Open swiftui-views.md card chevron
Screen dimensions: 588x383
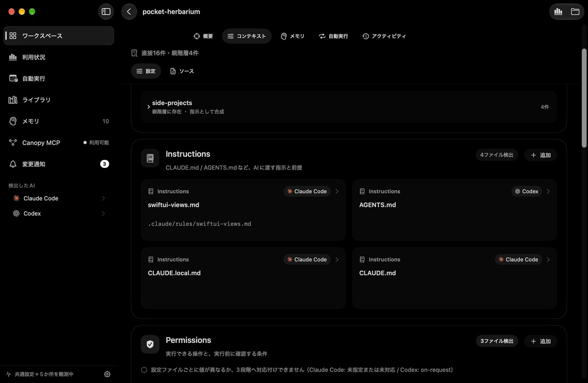(337, 191)
